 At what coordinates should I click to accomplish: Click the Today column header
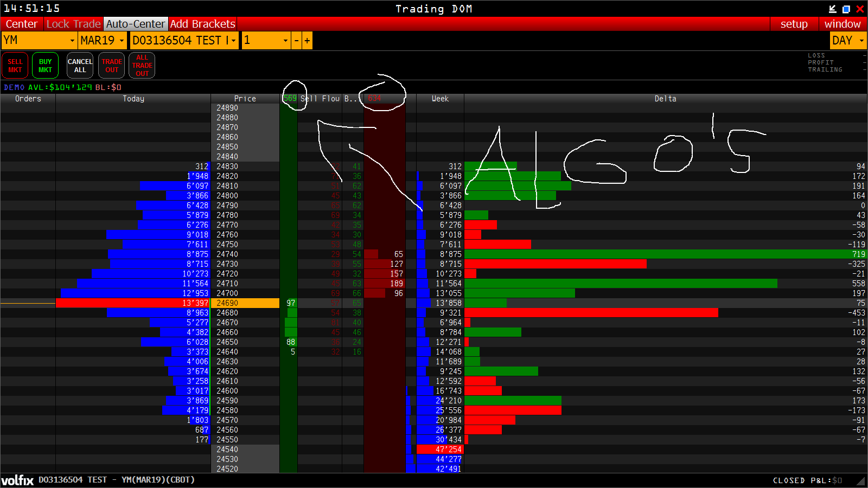(x=133, y=99)
